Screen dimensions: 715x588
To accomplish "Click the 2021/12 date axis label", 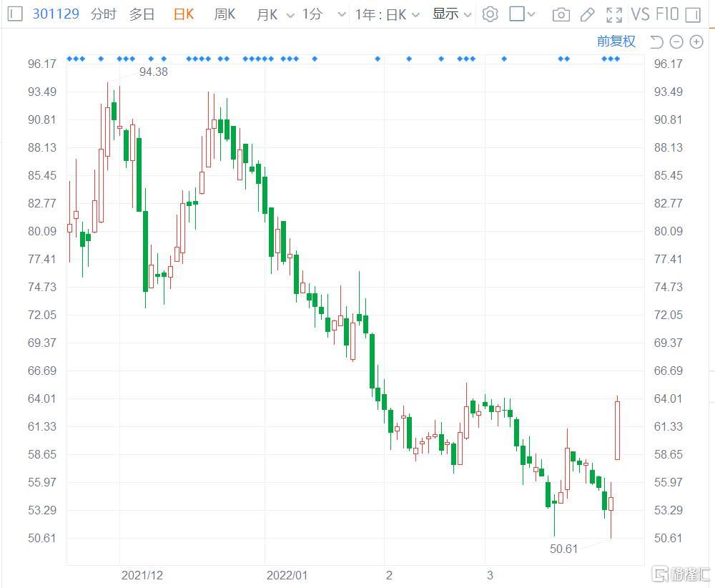I will [142, 575].
